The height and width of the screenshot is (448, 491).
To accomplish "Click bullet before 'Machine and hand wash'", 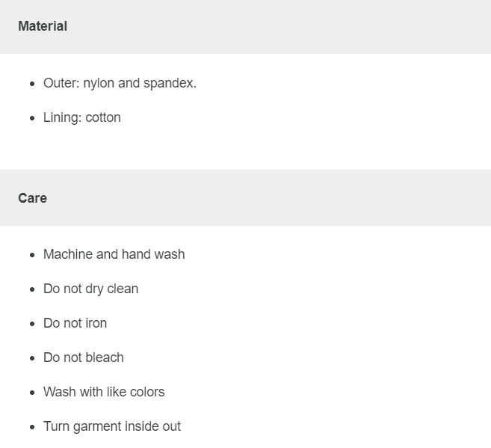I will (32, 255).
